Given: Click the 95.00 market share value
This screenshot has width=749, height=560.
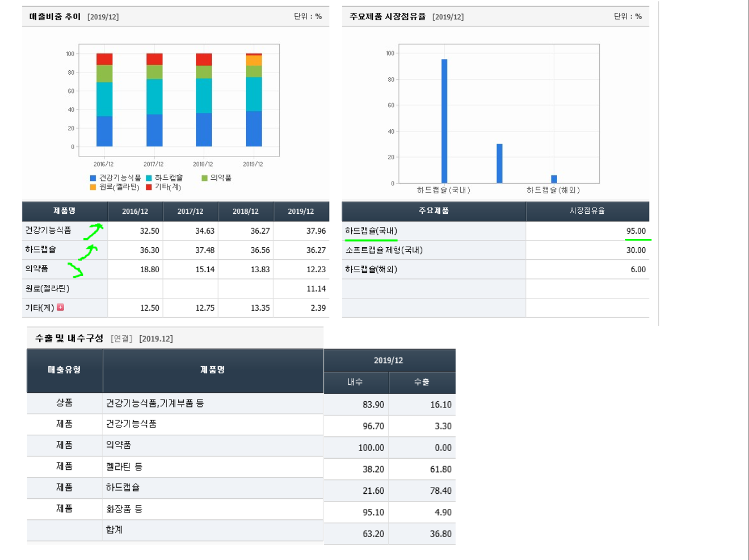Looking at the screenshot, I should pos(636,231).
